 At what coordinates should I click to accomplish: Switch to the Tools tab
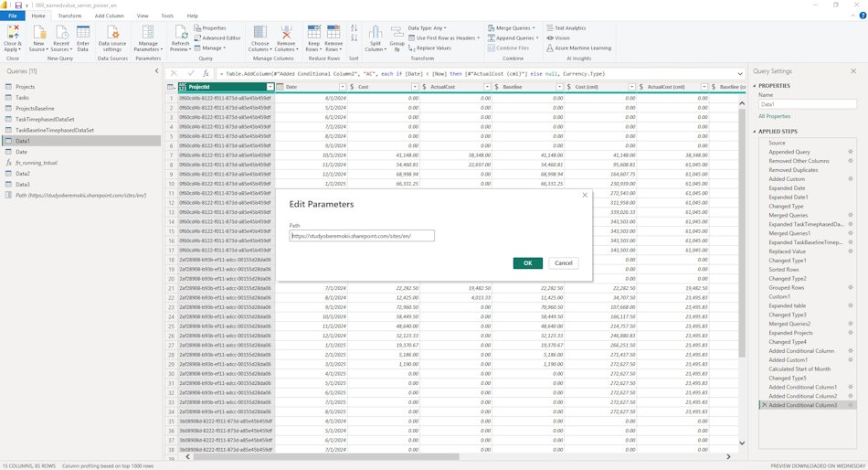[167, 16]
